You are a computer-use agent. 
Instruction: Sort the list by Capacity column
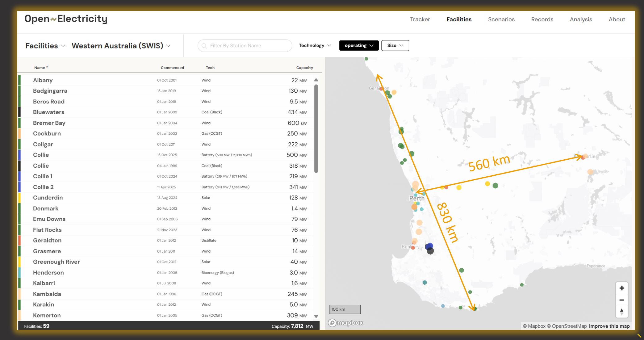(x=304, y=68)
